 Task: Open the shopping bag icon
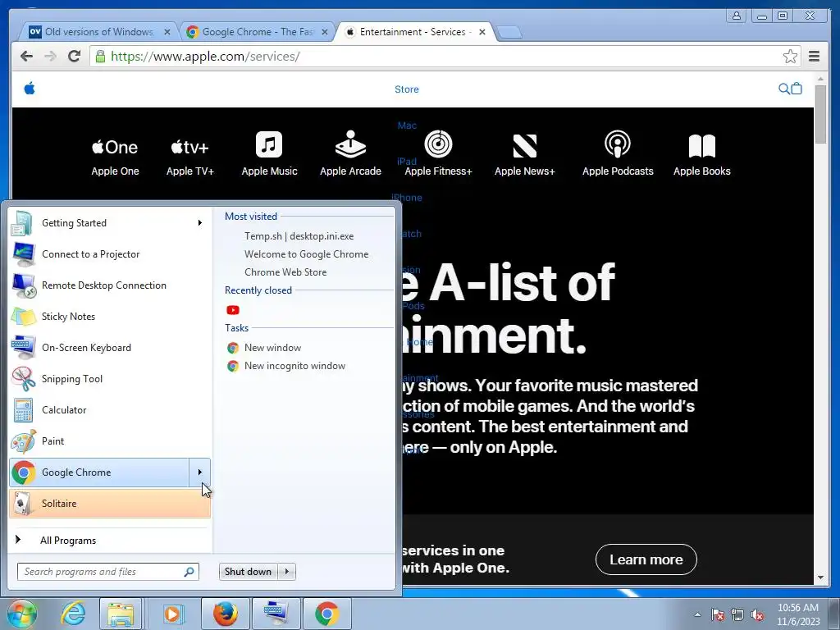point(797,89)
